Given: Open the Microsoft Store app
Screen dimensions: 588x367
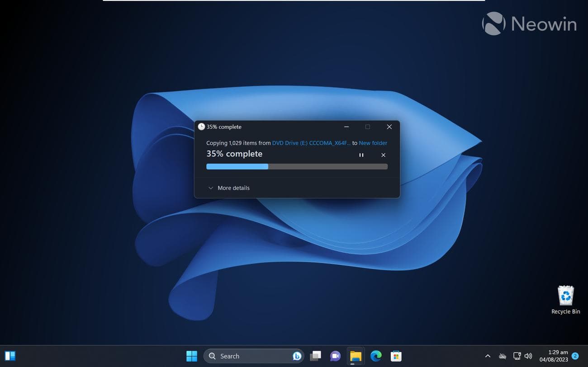Looking at the screenshot, I should (x=396, y=356).
